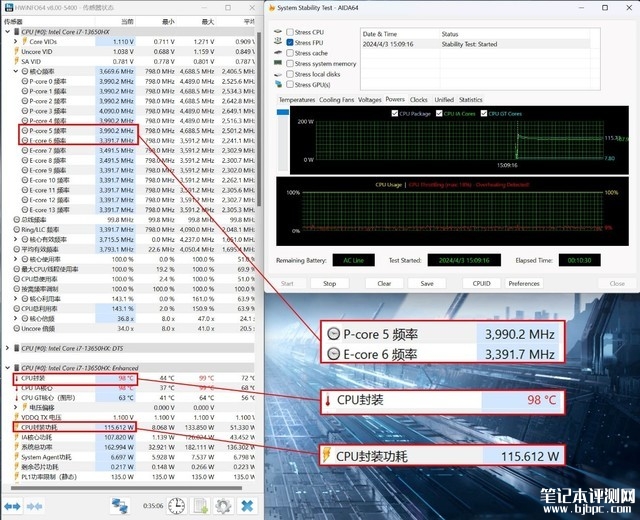Click the memory module icon next to Stress system memory
Viewport: 640px width, 520px height.
(278, 63)
